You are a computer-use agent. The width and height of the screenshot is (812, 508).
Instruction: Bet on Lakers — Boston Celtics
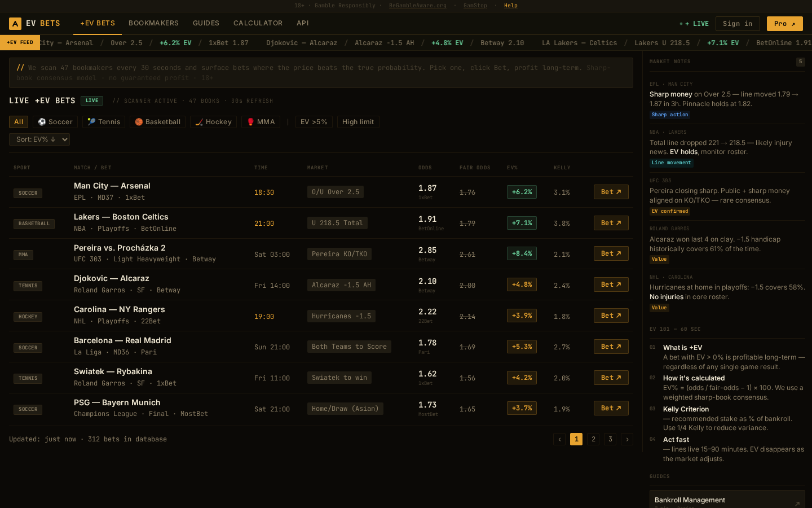point(611,223)
